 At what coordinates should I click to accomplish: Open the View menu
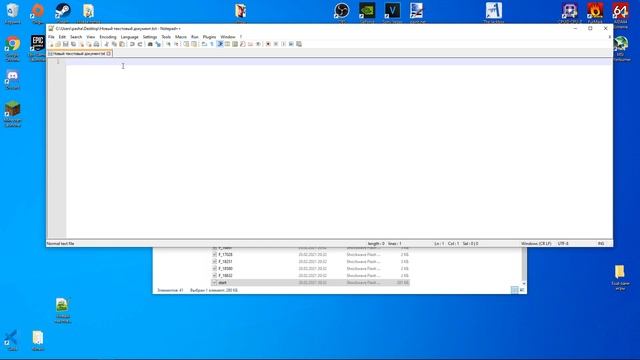91,37
